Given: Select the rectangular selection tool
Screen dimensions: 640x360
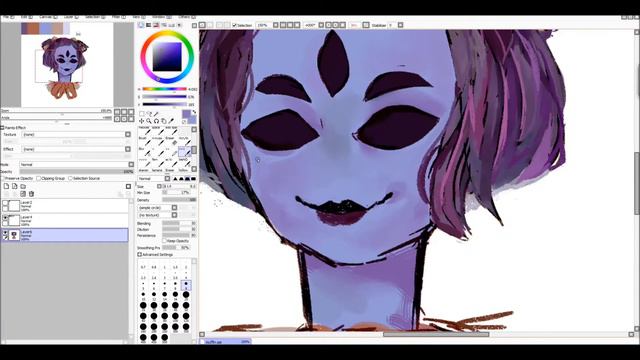Looking at the screenshot, I should click(142, 114).
